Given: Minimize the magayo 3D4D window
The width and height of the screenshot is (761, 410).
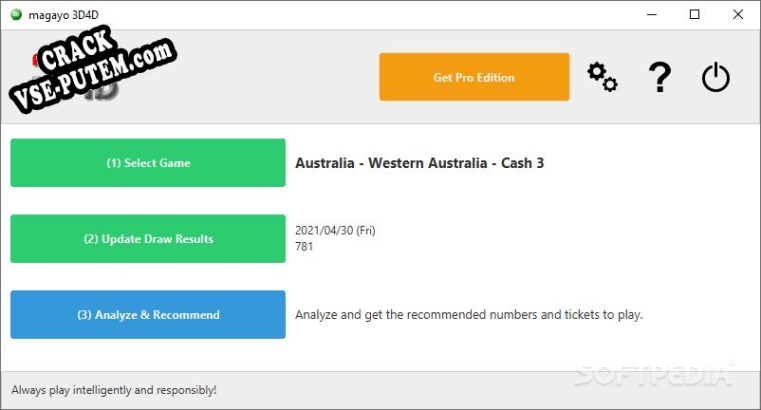Looking at the screenshot, I should pos(652,15).
